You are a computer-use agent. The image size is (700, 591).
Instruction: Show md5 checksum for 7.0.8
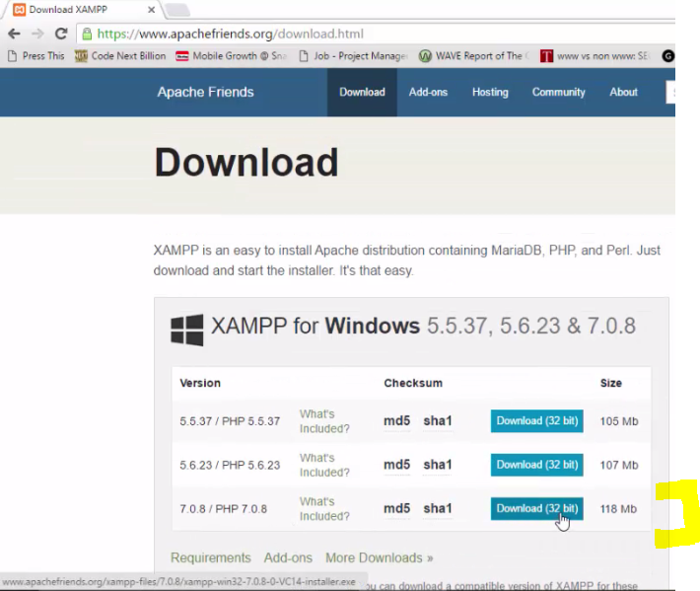(397, 508)
